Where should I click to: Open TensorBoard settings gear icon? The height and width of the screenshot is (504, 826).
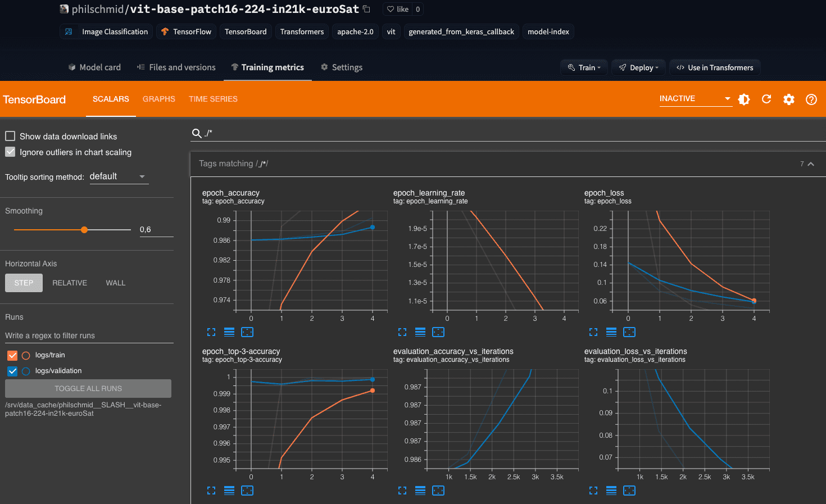pos(789,99)
